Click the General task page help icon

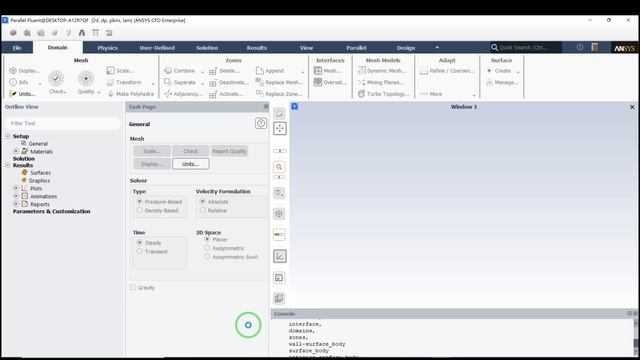(261, 123)
